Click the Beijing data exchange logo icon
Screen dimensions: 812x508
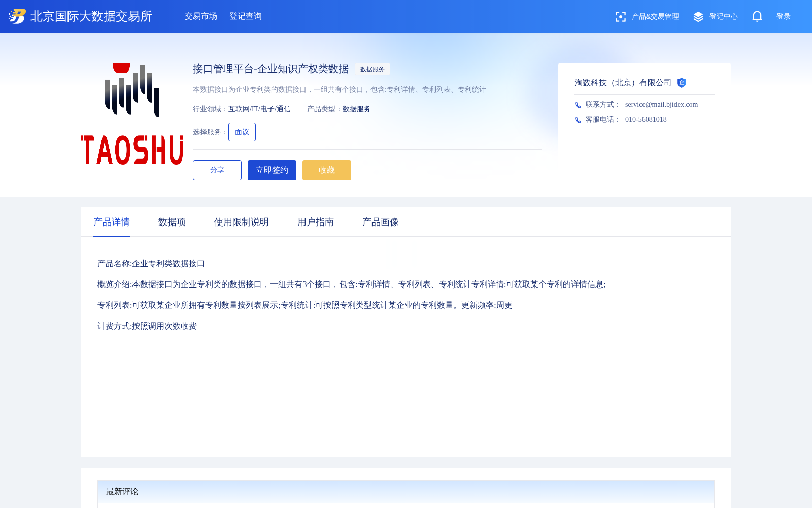(17, 16)
